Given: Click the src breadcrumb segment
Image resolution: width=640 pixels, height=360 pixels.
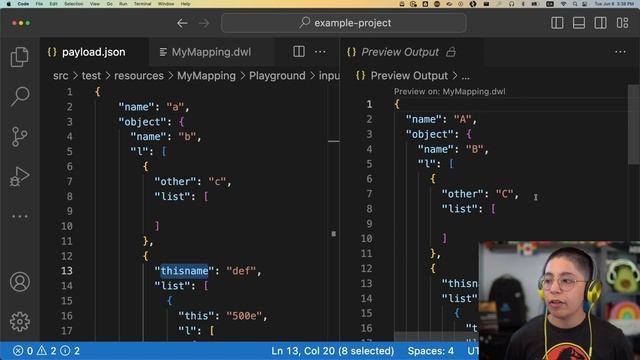Looking at the screenshot, I should click(x=60, y=76).
